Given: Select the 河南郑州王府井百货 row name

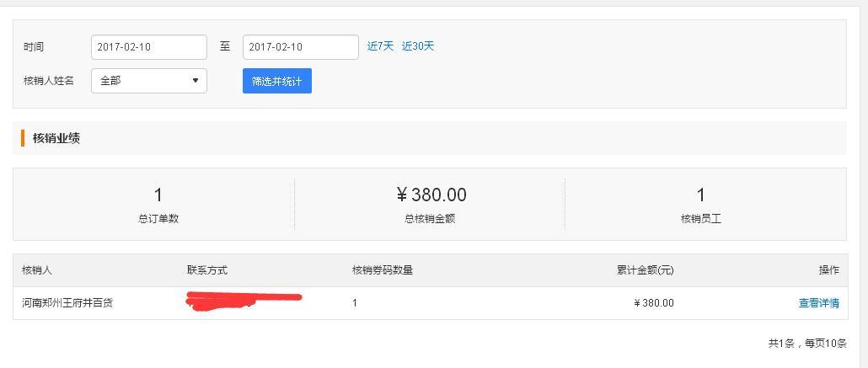Looking at the screenshot, I should pos(67,303).
